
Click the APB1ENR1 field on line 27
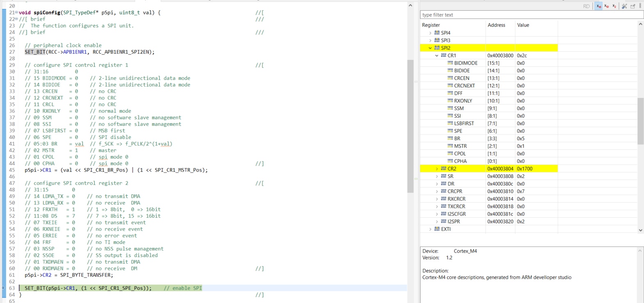pos(75,52)
